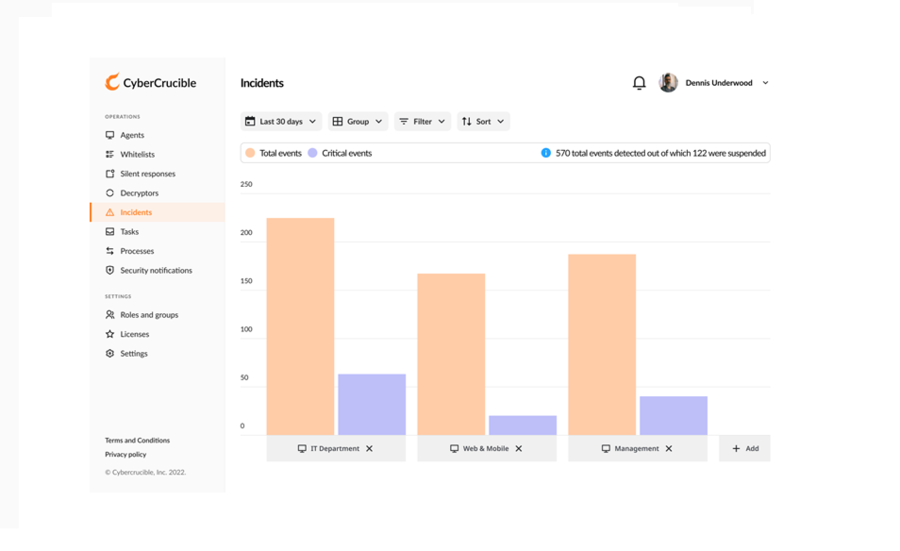Click the Processes sidebar icon
Image resolution: width=900 pixels, height=551 pixels.
110,251
